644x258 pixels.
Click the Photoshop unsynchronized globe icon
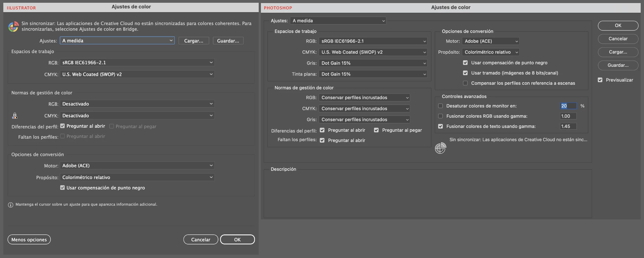440,148
